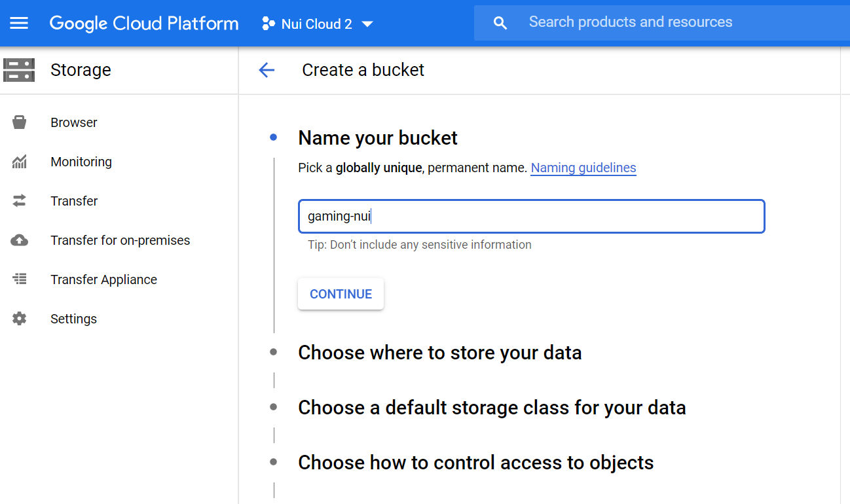Expand Choose where to store your data
850x504 pixels.
(439, 353)
